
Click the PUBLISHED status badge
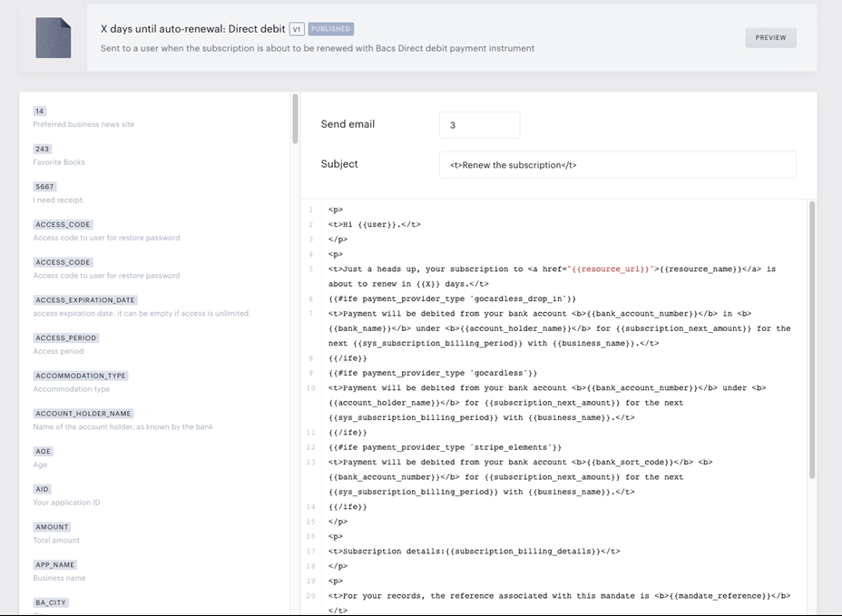pos(331,29)
